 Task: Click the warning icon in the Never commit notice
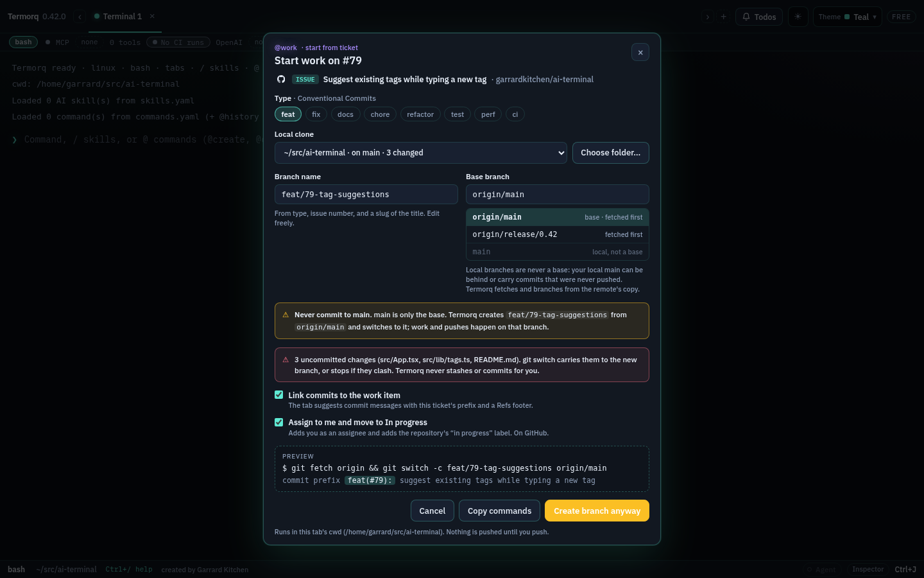point(286,315)
